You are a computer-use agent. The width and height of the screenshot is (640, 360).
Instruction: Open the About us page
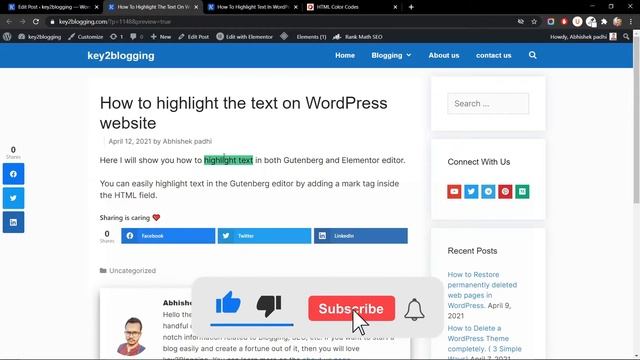444,55
